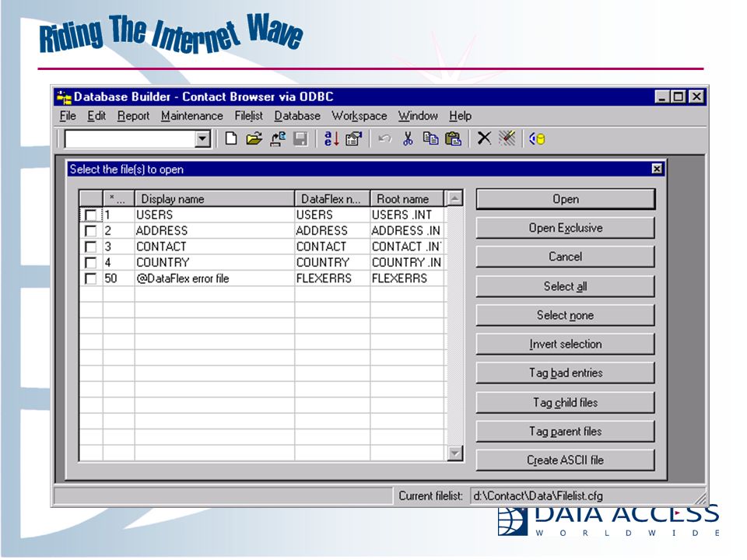Image resolution: width=747 pixels, height=560 pixels.
Task: Click the Copy toolbar icon
Action: (x=430, y=139)
